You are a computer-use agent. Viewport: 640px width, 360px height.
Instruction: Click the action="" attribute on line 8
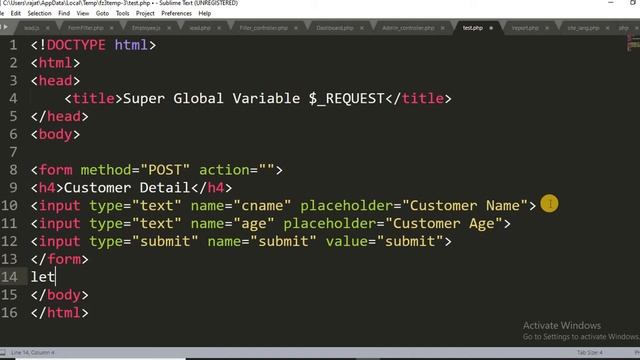(x=236, y=170)
